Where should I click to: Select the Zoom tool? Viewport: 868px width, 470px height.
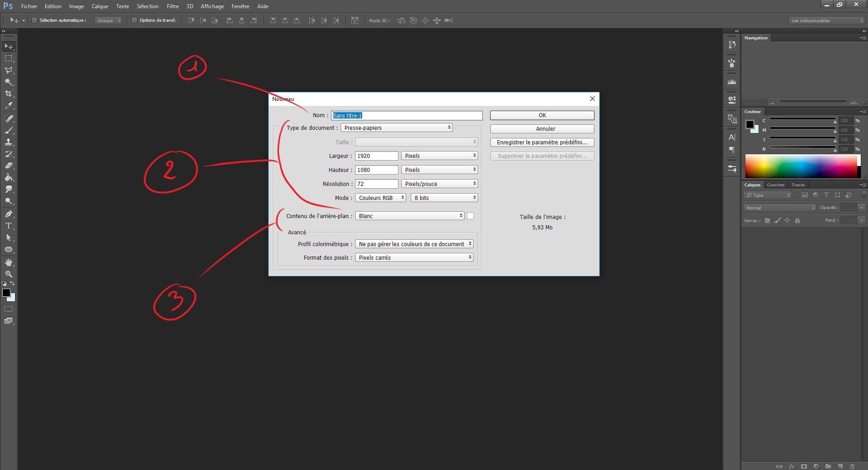9,274
